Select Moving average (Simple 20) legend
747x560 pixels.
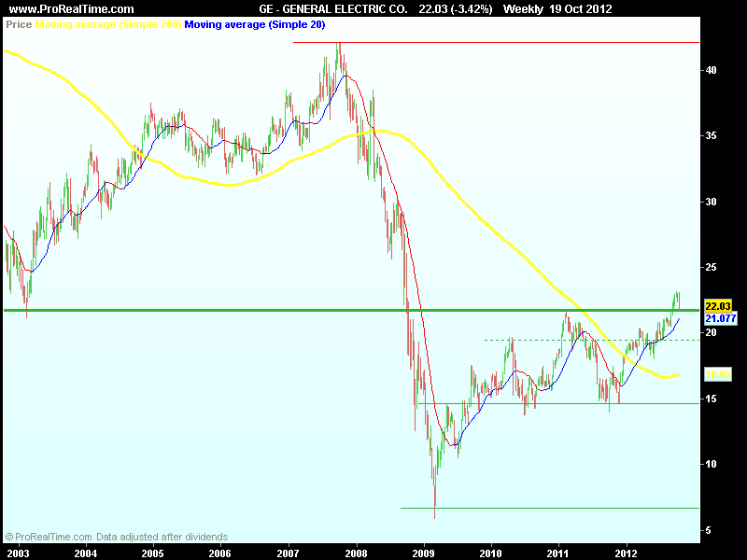pyautogui.click(x=255, y=24)
